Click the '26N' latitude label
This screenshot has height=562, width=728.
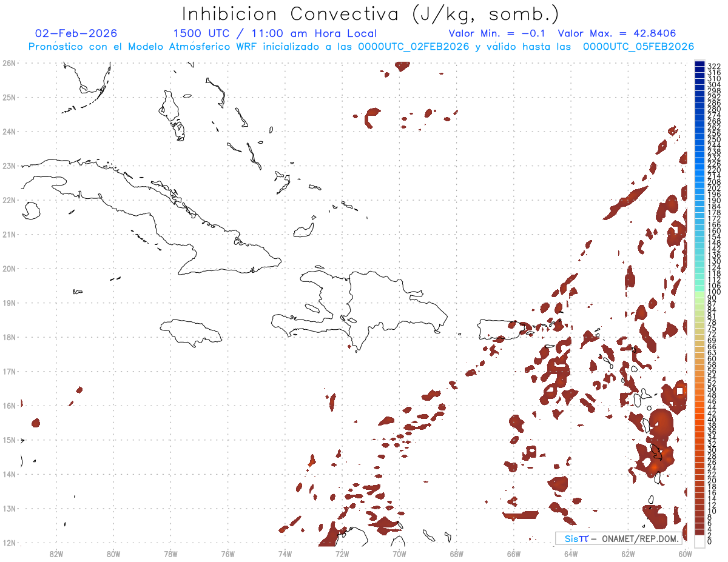click(9, 63)
